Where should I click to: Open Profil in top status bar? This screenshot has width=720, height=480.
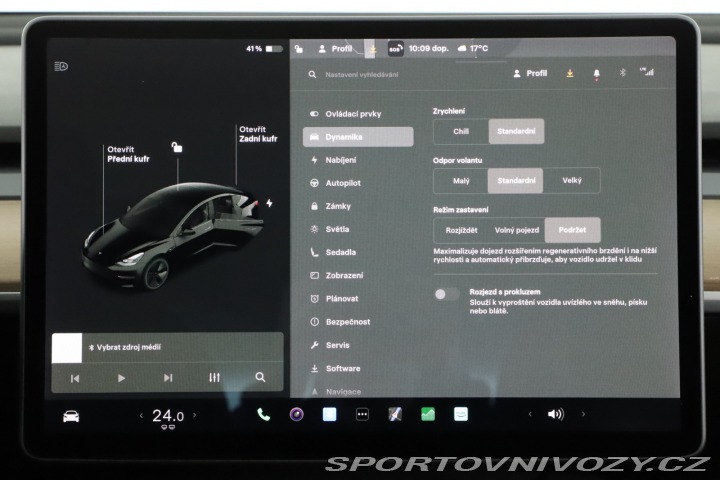[335, 48]
